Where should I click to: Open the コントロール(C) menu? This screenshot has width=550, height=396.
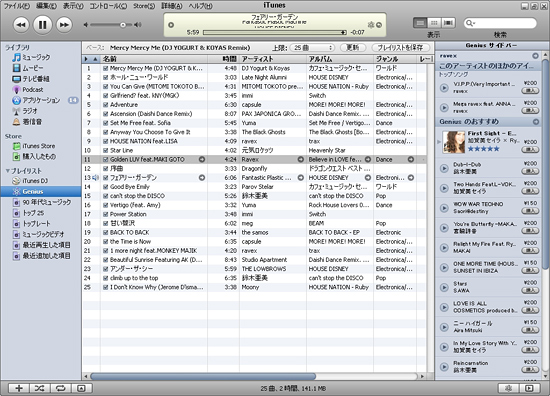pyautogui.click(x=108, y=6)
